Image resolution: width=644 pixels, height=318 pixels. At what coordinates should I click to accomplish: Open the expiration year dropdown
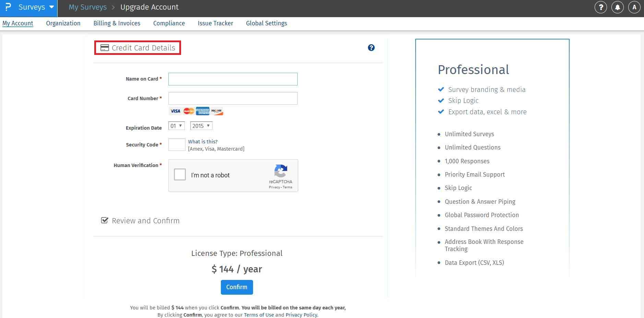[201, 126]
